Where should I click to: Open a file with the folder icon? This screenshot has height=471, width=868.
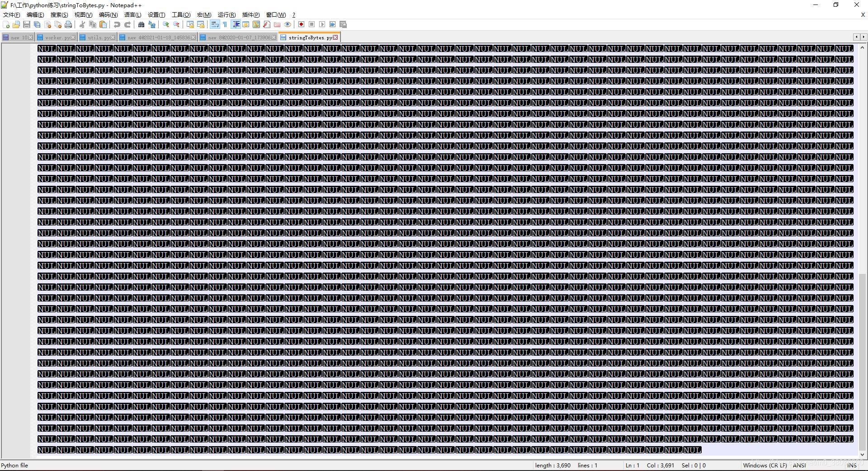tap(16, 24)
